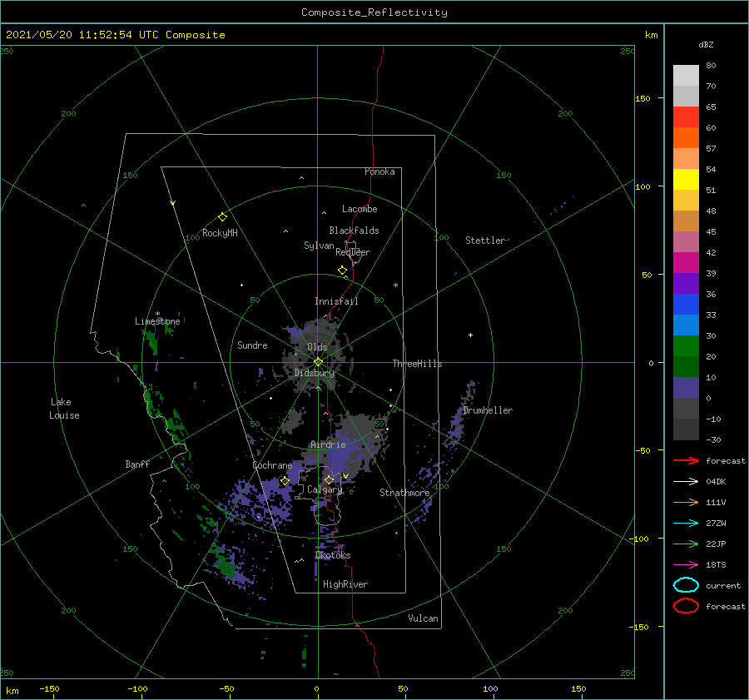Viewport: 749px width, 700px height.
Task: Select the yellow 54-51 dBZ swatch
Action: [x=686, y=179]
